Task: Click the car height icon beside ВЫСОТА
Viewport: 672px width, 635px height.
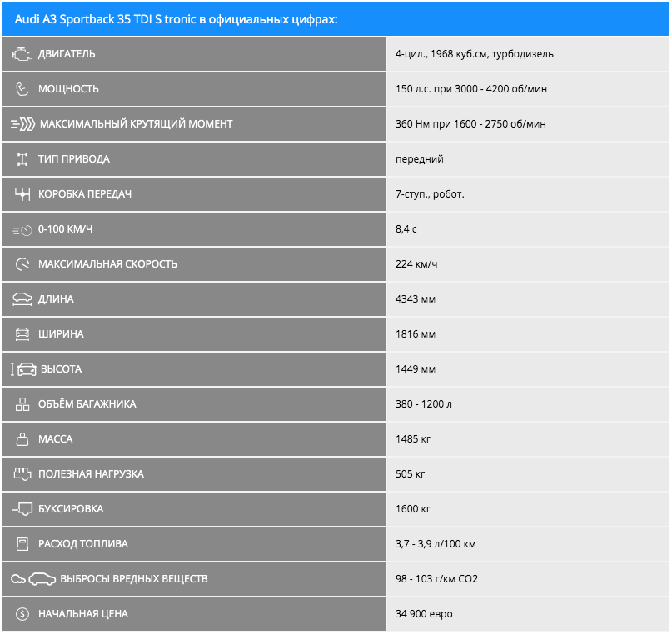Action: click(22, 369)
